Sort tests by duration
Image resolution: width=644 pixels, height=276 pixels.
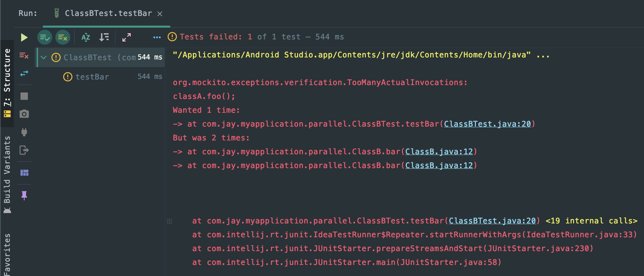point(104,37)
